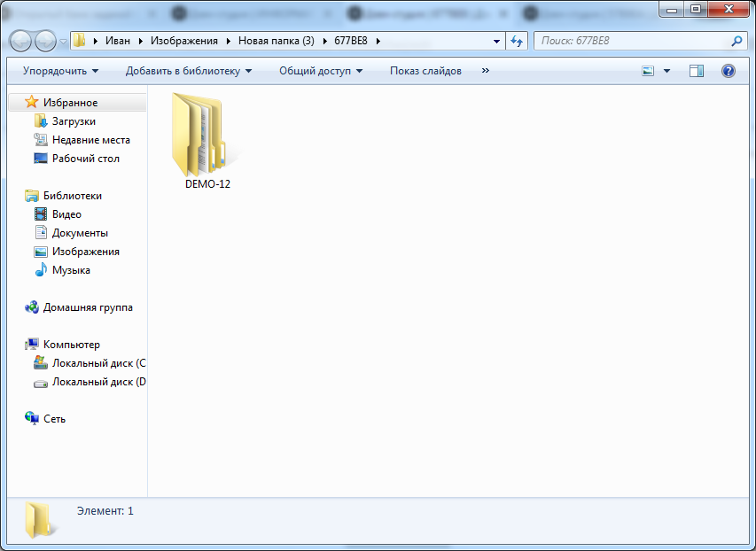Click the Элемент: 1 status text

click(105, 511)
